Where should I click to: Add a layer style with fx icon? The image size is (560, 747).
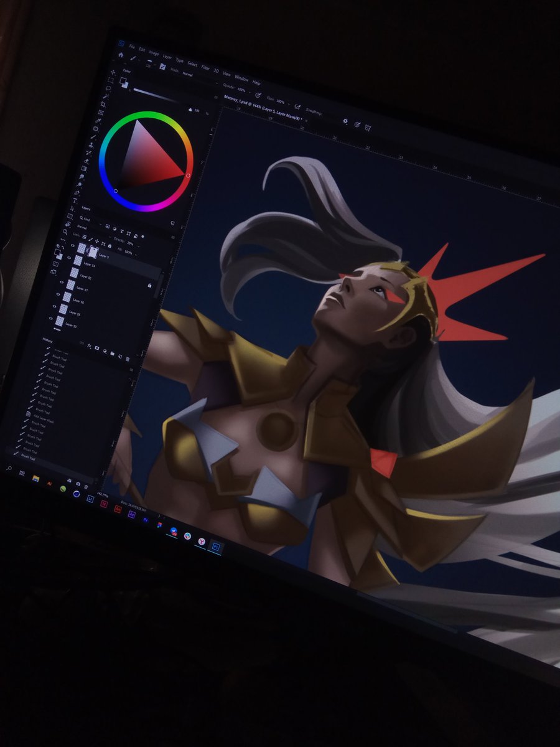(89, 345)
